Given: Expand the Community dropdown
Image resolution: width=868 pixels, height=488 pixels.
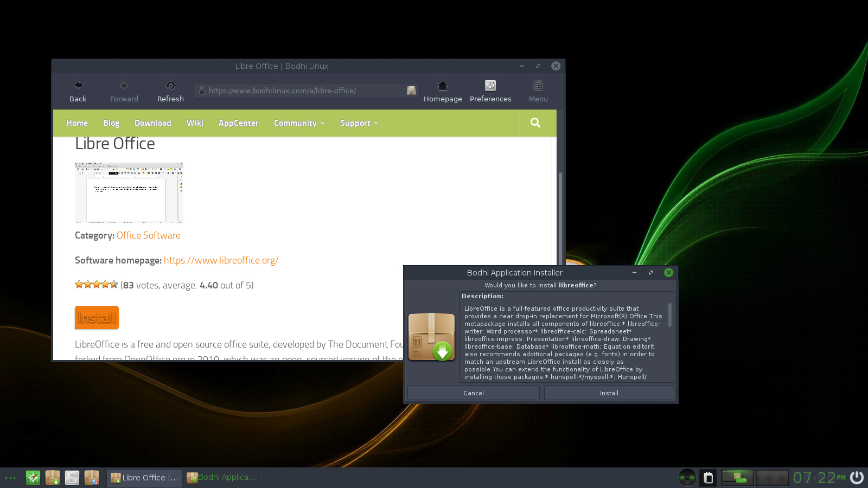Looking at the screenshot, I should [x=299, y=123].
